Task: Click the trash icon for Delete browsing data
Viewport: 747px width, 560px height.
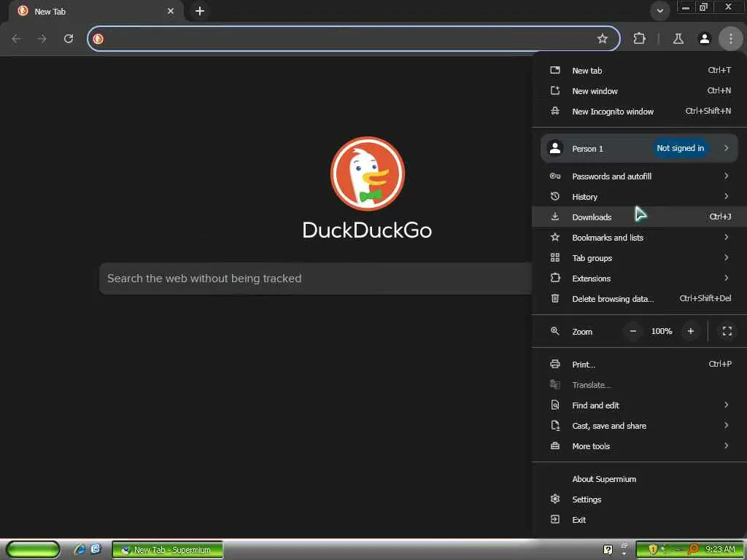Action: [x=555, y=298]
